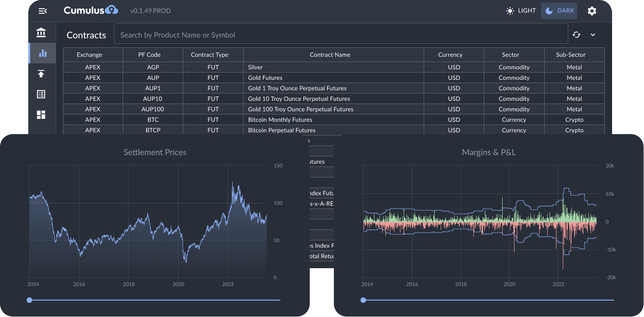
Task: Select the bar chart sidebar icon
Action: tap(42, 53)
